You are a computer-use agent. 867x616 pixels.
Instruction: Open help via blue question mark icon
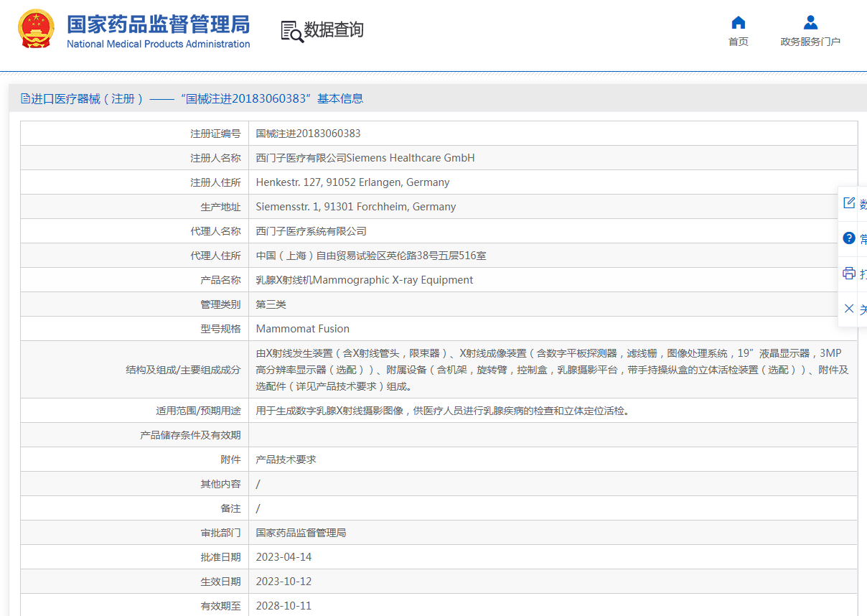[x=849, y=238]
